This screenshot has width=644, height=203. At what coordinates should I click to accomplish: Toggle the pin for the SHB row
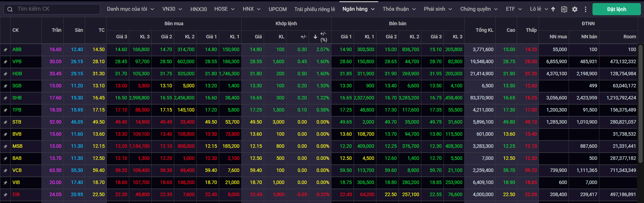click(x=6, y=98)
